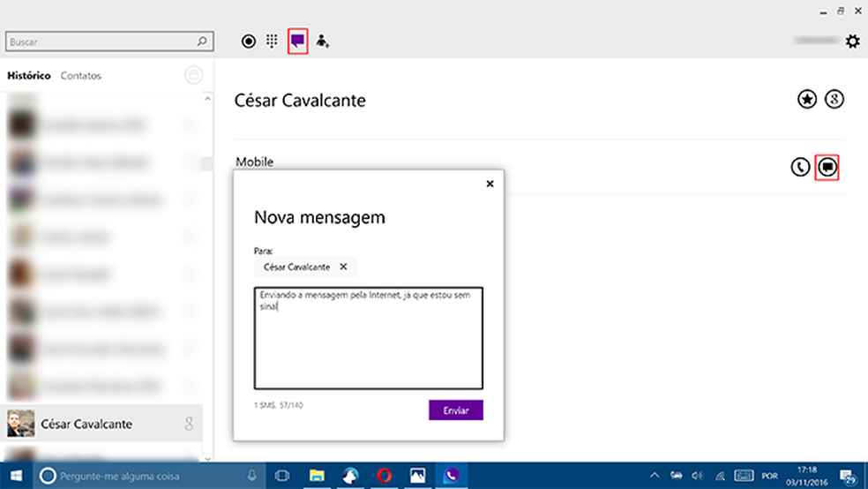Screen dimensions: 868x489
Task: Click inside the message text area
Action: 368,344
